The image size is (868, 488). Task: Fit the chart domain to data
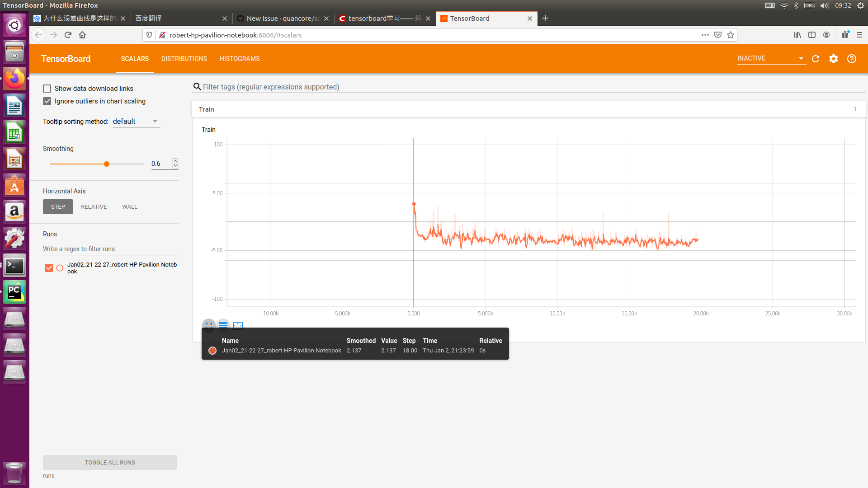pyautogui.click(x=237, y=325)
